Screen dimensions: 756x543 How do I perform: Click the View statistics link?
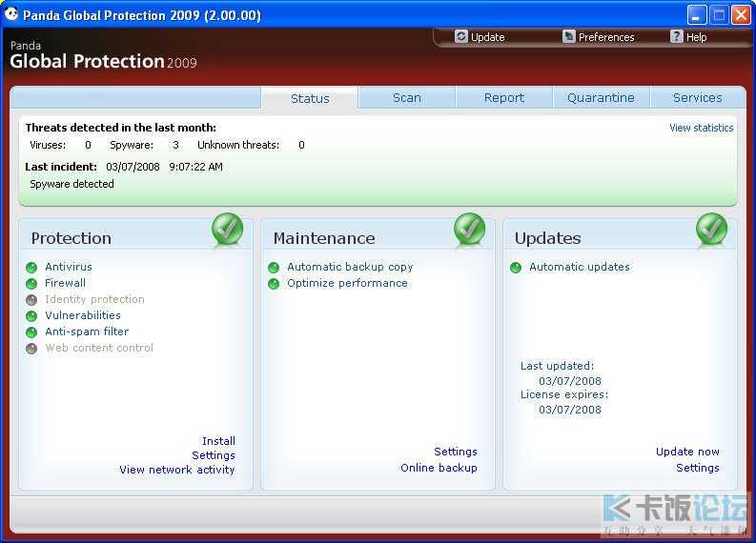click(701, 128)
